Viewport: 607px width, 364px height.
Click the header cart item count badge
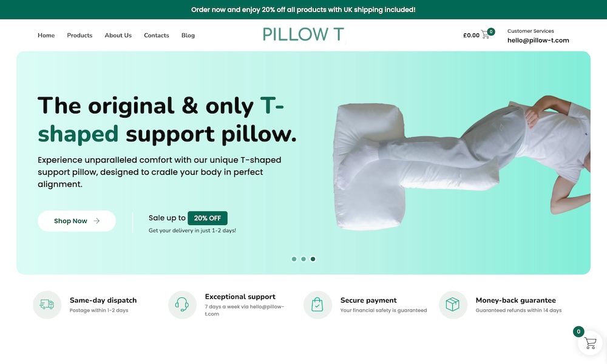click(491, 32)
